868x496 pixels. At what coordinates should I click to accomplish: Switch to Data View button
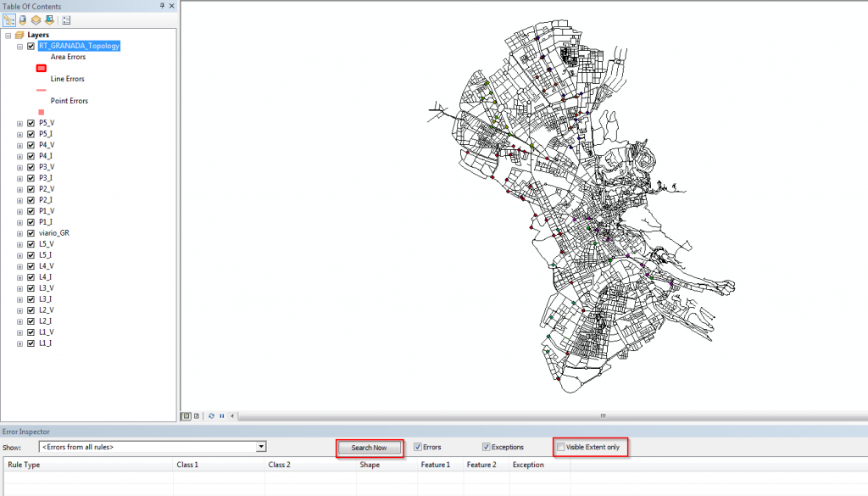tap(187, 415)
